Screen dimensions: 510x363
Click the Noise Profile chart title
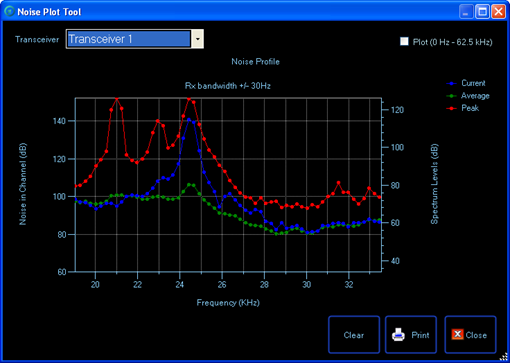(255, 62)
